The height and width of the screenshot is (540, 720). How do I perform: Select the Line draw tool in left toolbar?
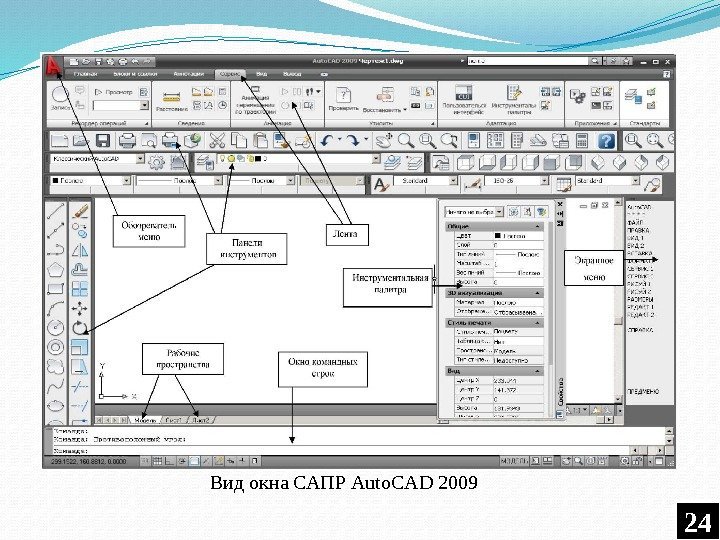point(56,212)
